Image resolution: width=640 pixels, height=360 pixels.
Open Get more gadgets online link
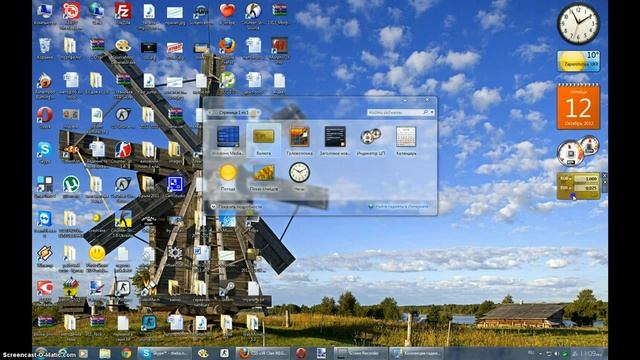click(x=398, y=206)
